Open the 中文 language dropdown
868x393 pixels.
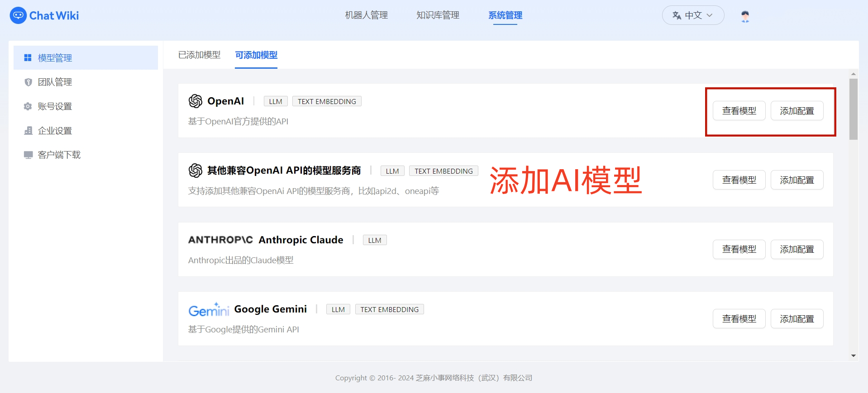(693, 15)
